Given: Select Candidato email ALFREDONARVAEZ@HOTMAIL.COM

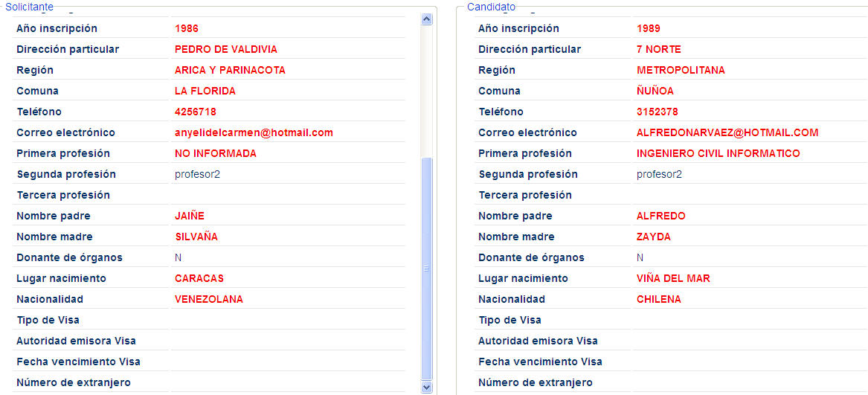Looking at the screenshot, I should (727, 133).
